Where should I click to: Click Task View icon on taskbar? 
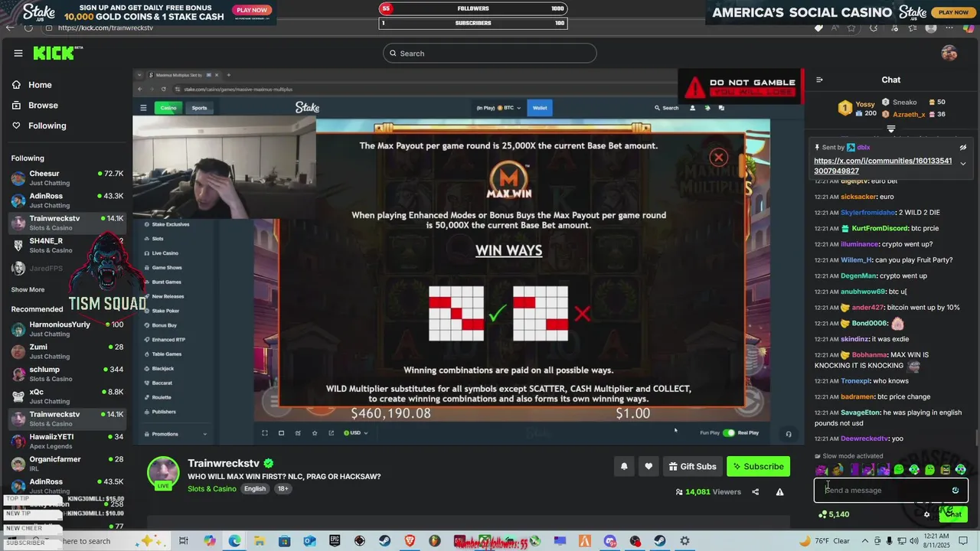(x=184, y=541)
